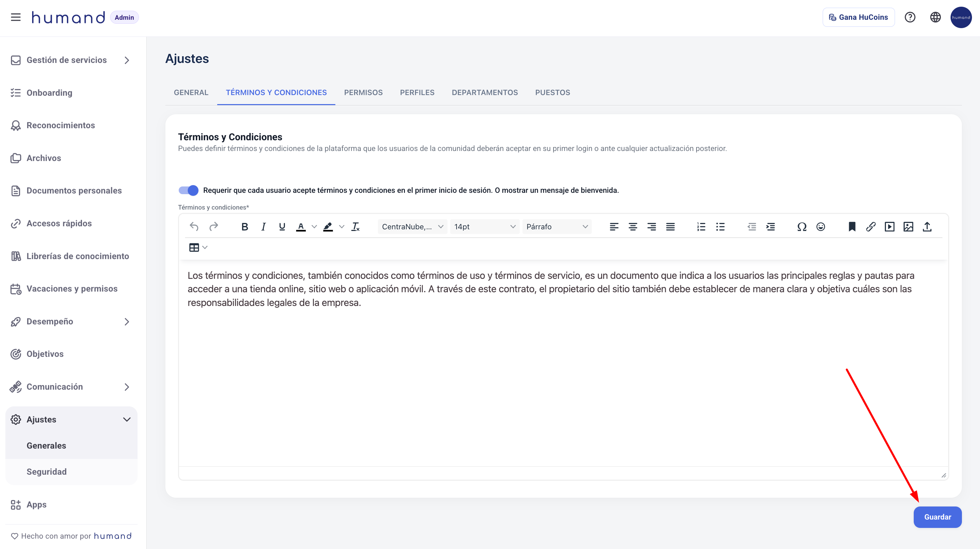Decrease the paragraph indent
Viewport: 980px width, 549px height.
click(752, 227)
